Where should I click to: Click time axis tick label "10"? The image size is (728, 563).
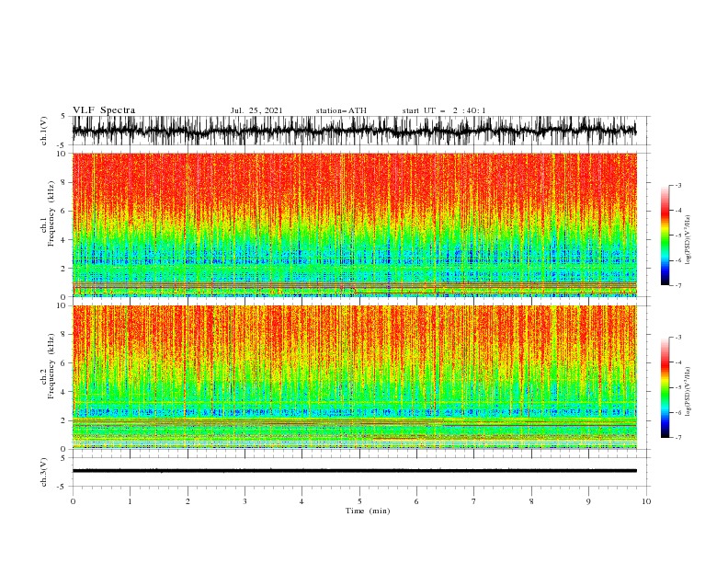point(646,501)
